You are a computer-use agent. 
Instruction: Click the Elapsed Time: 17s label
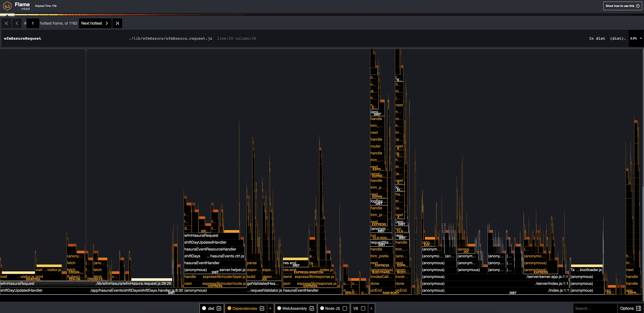[46, 6]
